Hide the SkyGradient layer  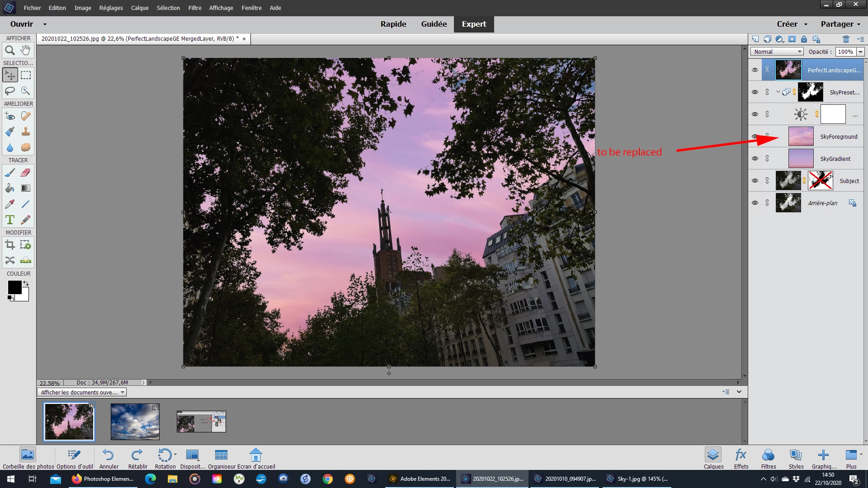coord(755,159)
